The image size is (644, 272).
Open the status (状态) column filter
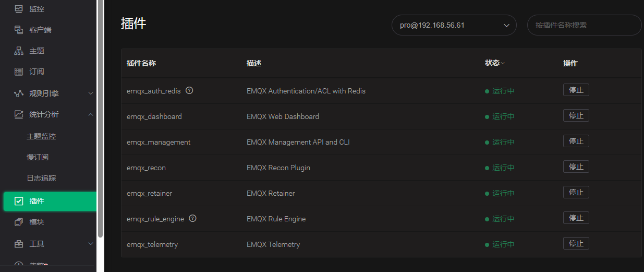[502, 63]
